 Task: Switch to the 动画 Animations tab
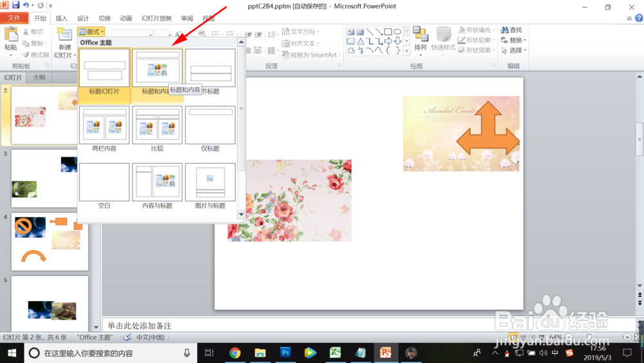tap(126, 18)
